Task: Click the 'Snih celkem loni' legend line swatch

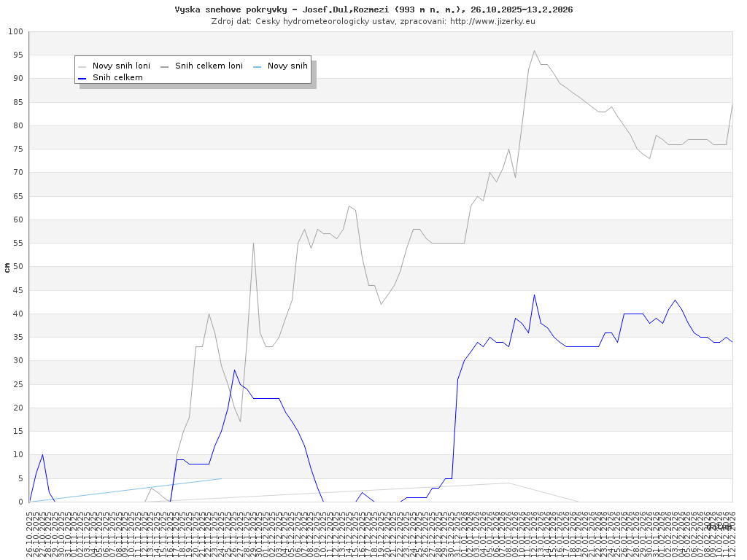Action: point(164,66)
